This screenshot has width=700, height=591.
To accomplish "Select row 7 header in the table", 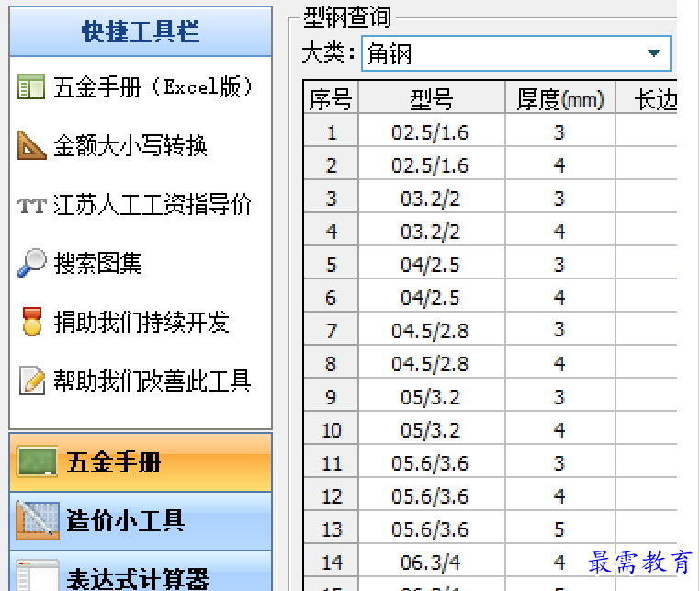I will [331, 328].
